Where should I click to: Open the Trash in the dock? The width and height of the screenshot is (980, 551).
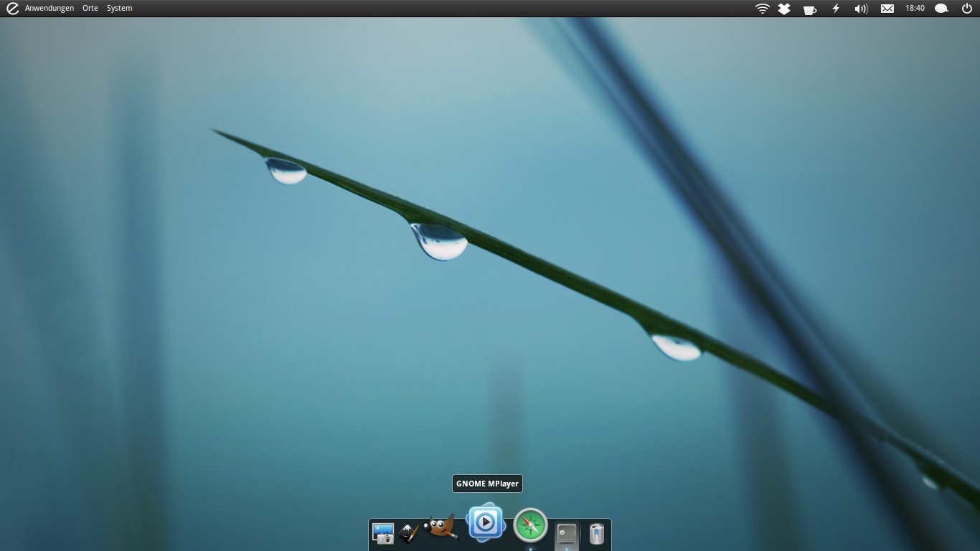(x=596, y=534)
